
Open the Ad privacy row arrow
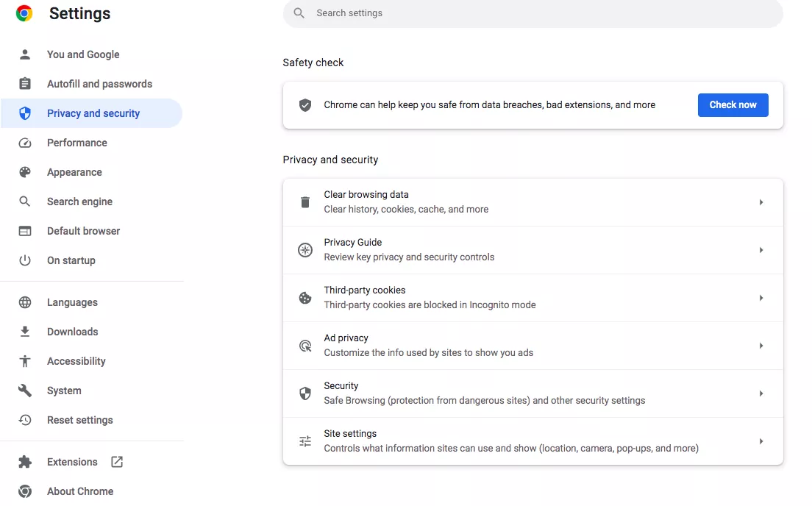[x=761, y=346]
